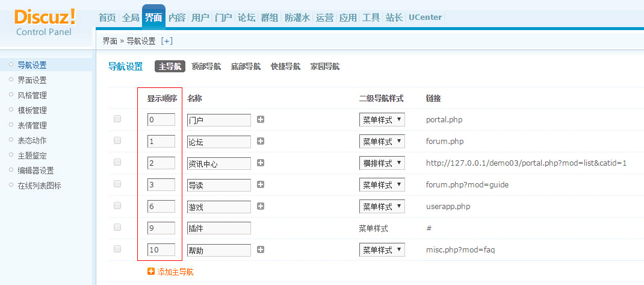Focus the name field containing 插件
The width and height of the screenshot is (644, 285).
coord(219,228)
